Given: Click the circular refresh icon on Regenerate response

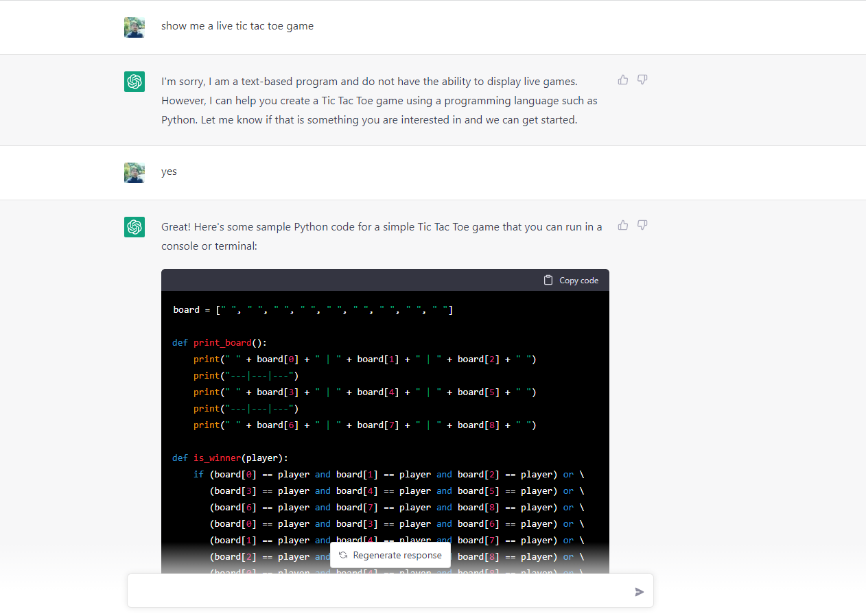Looking at the screenshot, I should pyautogui.click(x=343, y=555).
